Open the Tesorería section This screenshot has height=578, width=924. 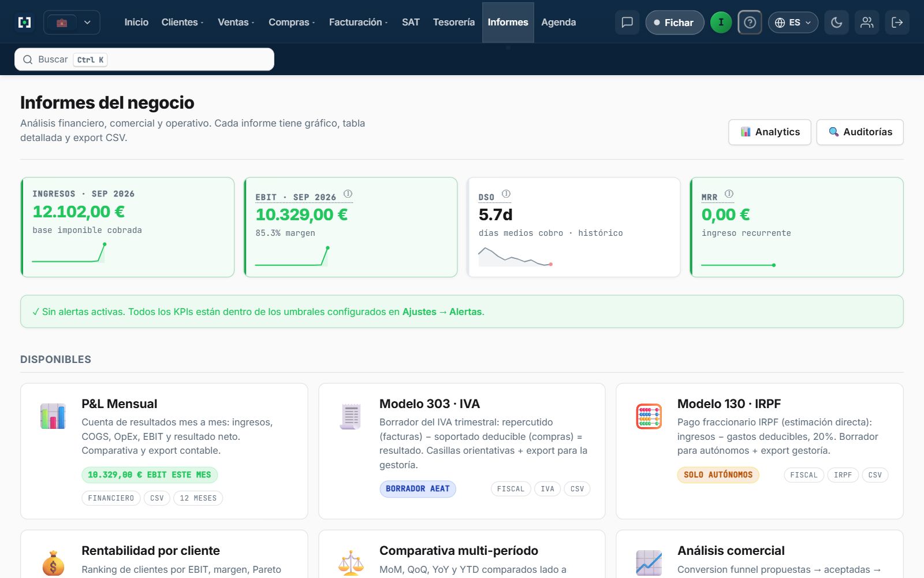(x=454, y=23)
